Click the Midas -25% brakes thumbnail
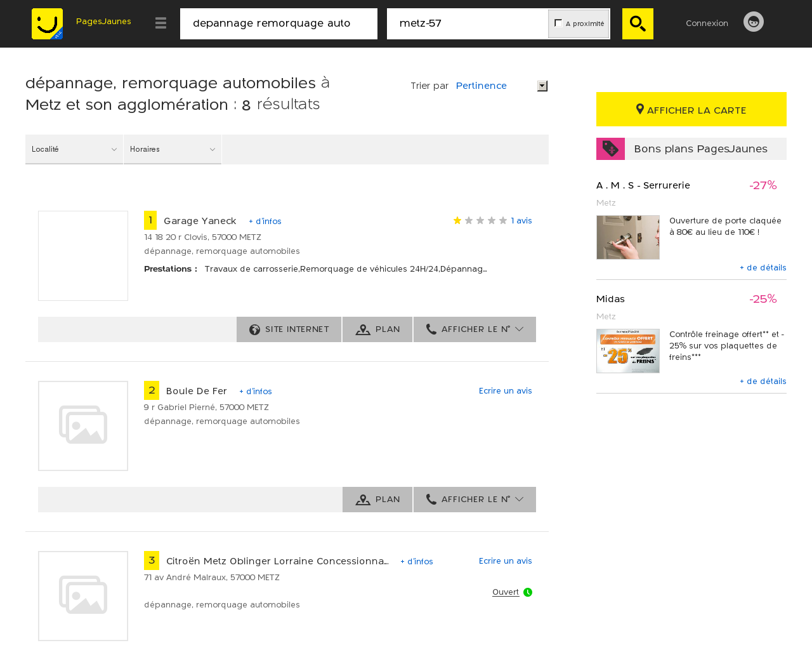Viewport: 812px width, 650px height. pos(628,351)
